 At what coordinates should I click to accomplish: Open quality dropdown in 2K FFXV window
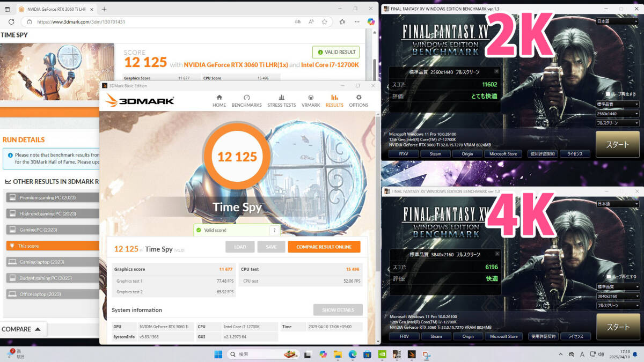[x=617, y=104]
